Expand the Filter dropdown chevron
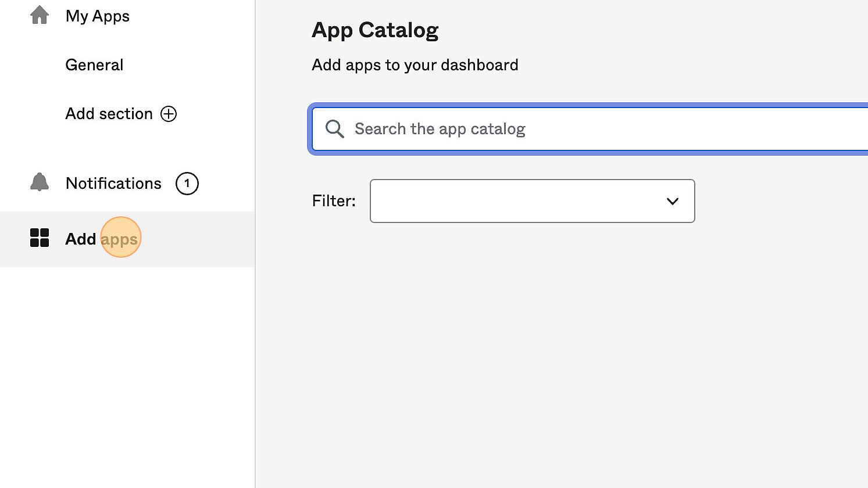868x488 pixels. tap(672, 201)
